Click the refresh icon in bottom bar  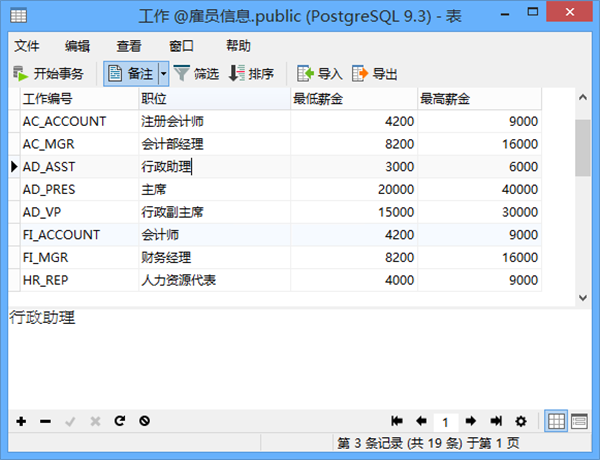(120, 421)
